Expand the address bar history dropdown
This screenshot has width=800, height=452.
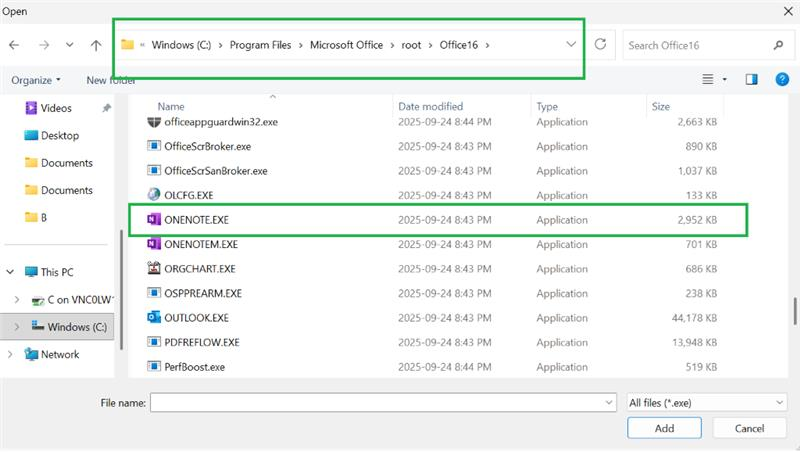[571, 44]
